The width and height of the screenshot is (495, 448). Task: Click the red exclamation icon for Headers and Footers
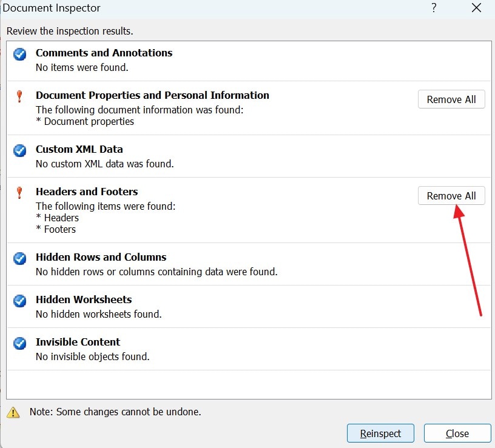pos(20,192)
